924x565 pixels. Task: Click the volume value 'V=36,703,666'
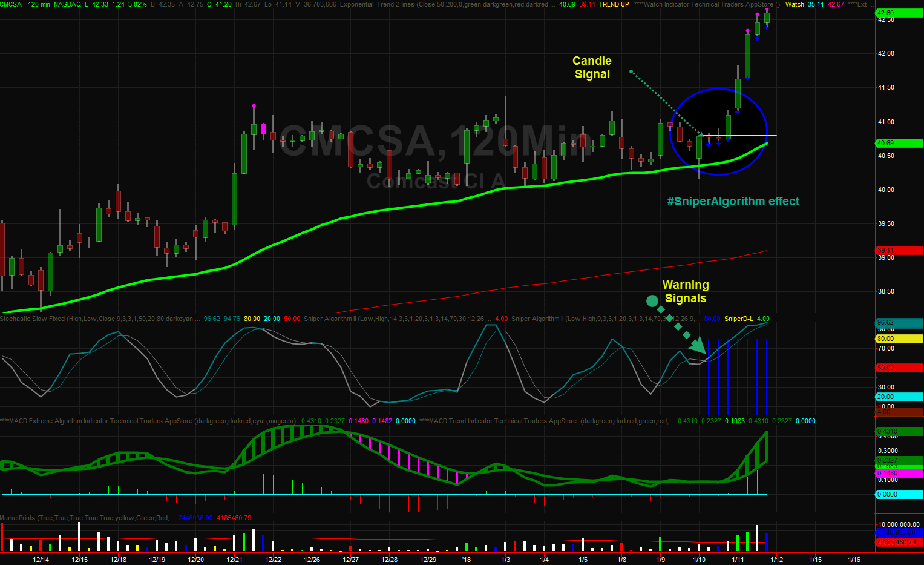[316, 4]
